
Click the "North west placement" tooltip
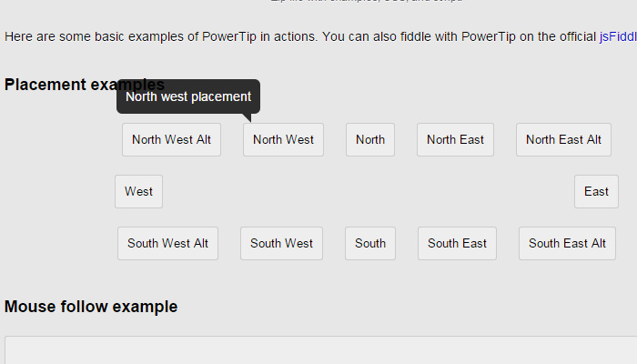188,96
